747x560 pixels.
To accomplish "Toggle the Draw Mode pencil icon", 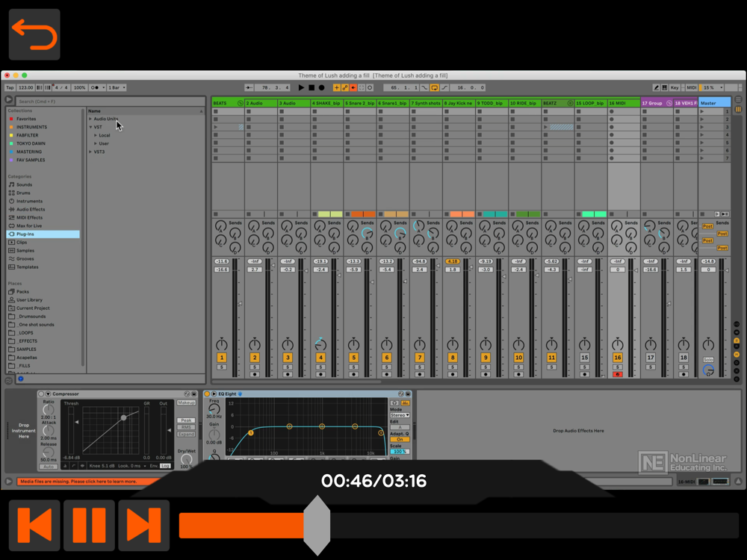I will (656, 87).
